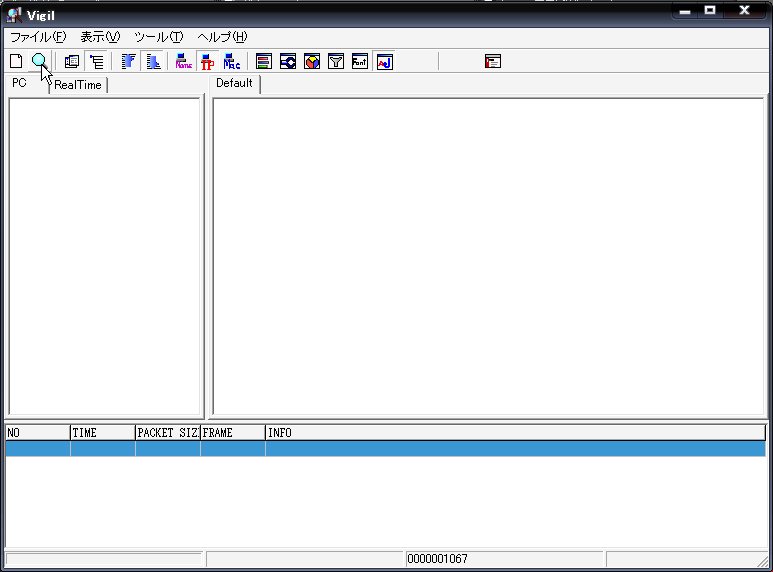The width and height of the screenshot is (773, 572).
Task: Select the highlighted blue packet row
Action: (386, 449)
